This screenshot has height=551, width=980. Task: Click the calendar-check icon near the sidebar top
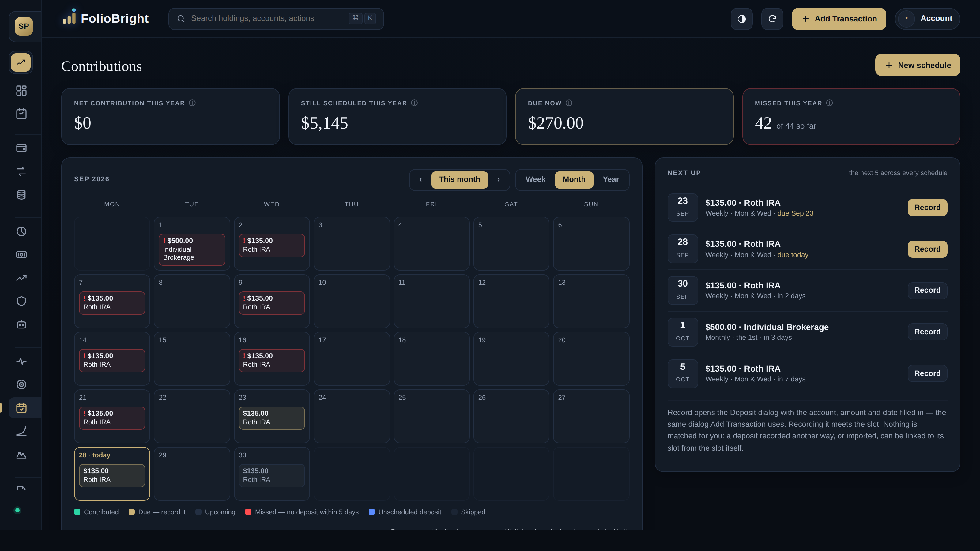(21, 114)
